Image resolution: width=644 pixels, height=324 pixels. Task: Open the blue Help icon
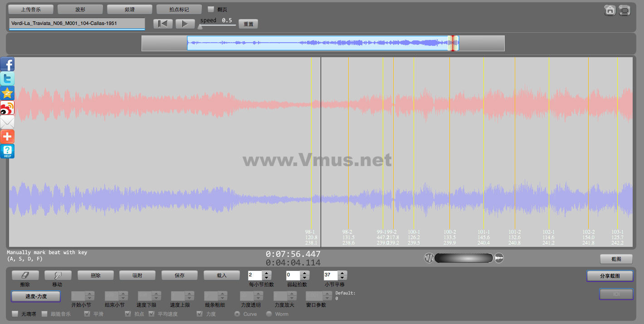pos(8,151)
